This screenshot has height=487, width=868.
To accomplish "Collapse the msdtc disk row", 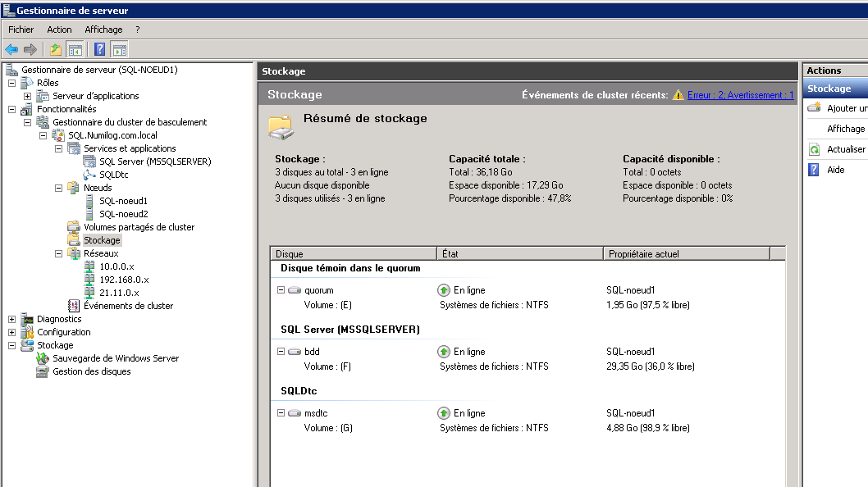I will point(281,413).
